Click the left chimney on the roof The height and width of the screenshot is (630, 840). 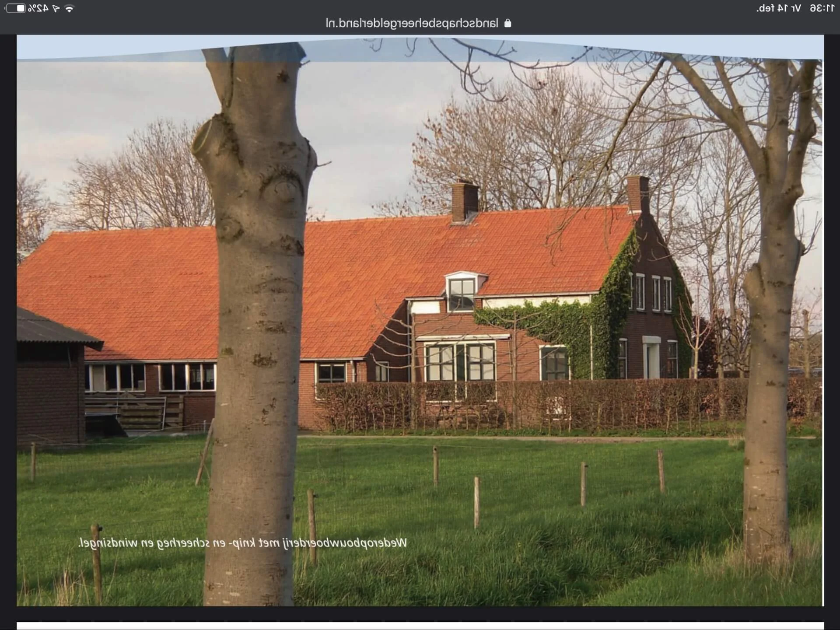[x=464, y=201]
